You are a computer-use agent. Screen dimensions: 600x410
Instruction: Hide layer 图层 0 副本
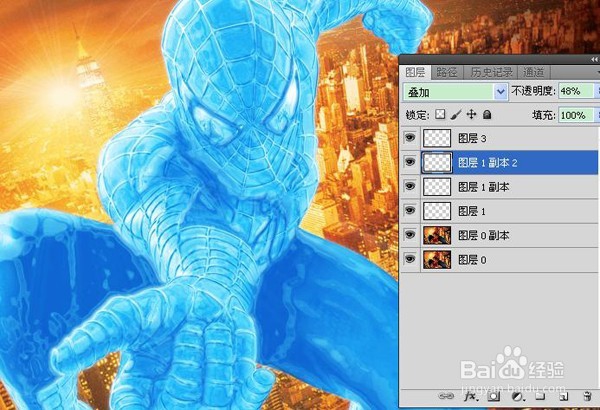click(410, 235)
